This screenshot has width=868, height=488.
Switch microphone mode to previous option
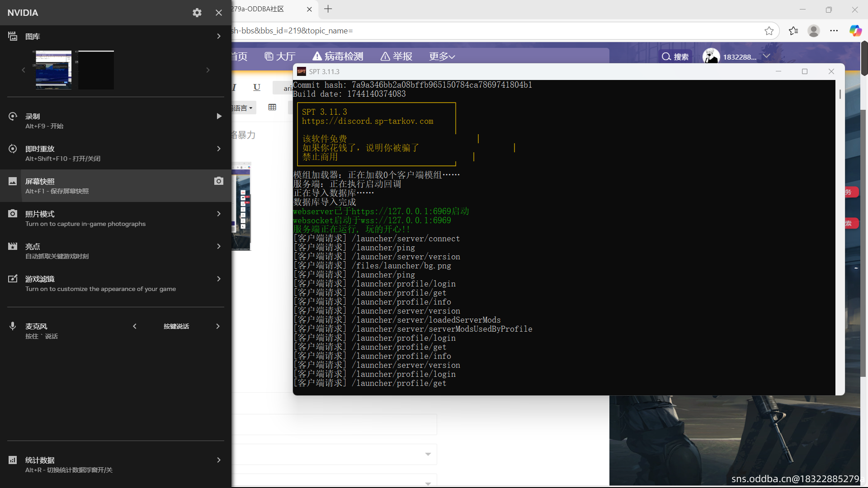(135, 326)
